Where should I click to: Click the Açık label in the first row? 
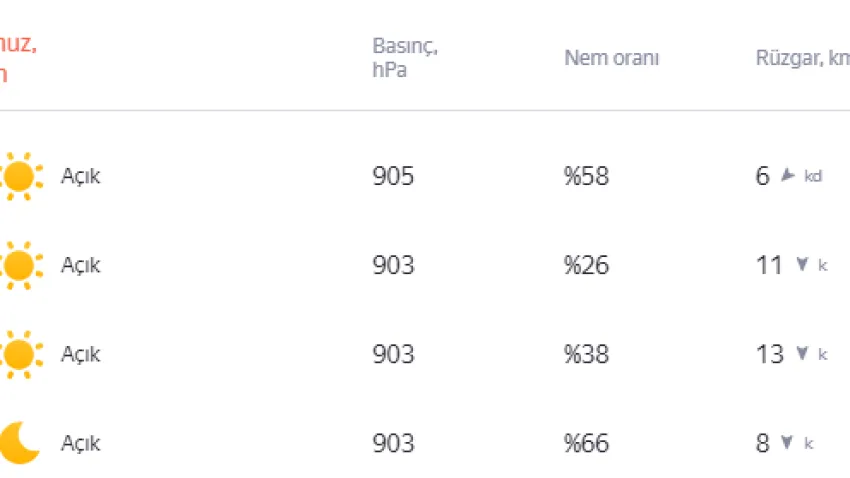tap(81, 177)
